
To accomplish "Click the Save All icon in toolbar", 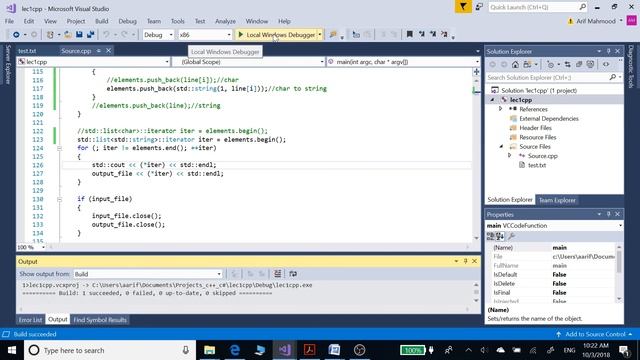I will coord(90,35).
